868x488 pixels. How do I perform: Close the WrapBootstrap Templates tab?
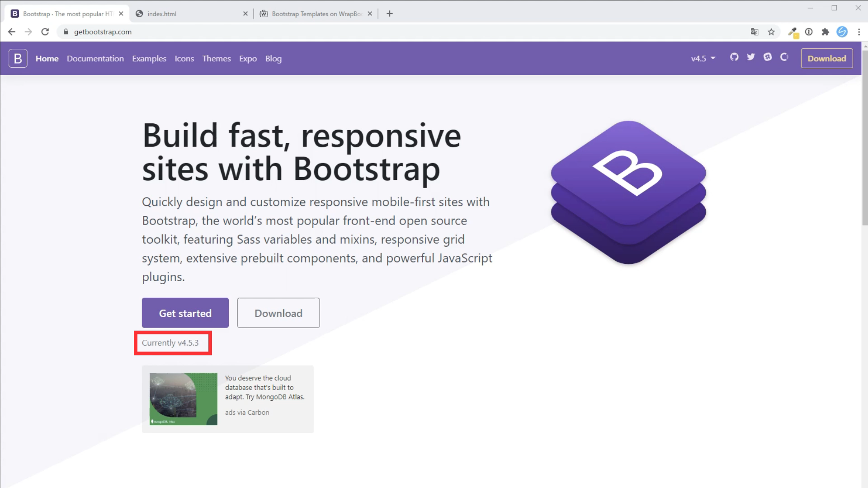point(370,14)
